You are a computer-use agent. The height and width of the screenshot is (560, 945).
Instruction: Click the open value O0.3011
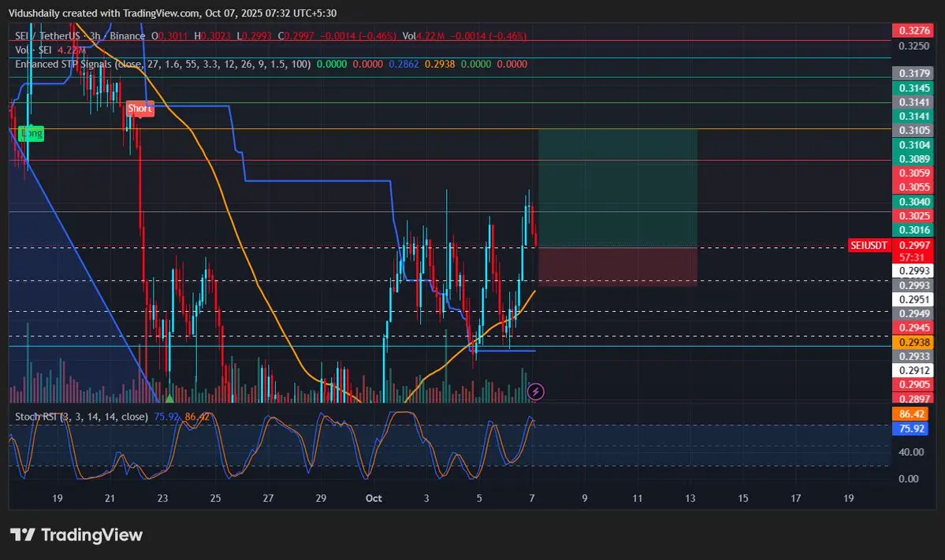pos(169,36)
